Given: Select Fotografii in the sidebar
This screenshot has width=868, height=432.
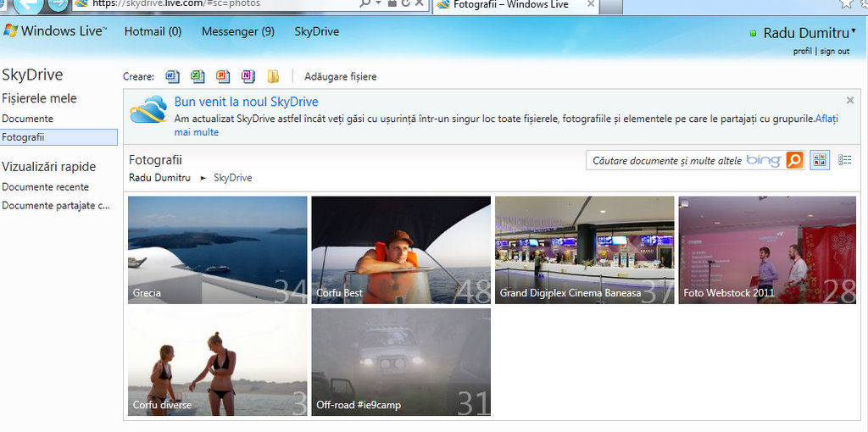Looking at the screenshot, I should click(x=58, y=137).
